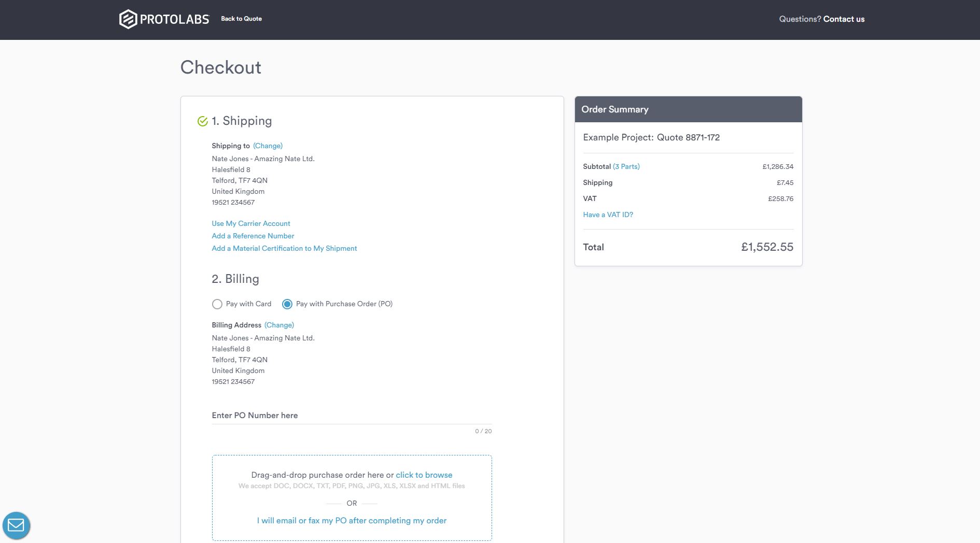This screenshot has width=980, height=543.
Task: Change the shipping address
Action: click(268, 146)
